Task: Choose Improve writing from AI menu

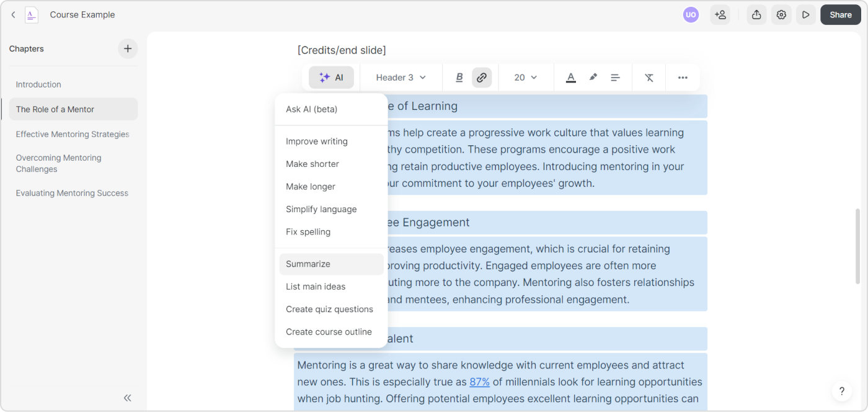Action: point(331,141)
